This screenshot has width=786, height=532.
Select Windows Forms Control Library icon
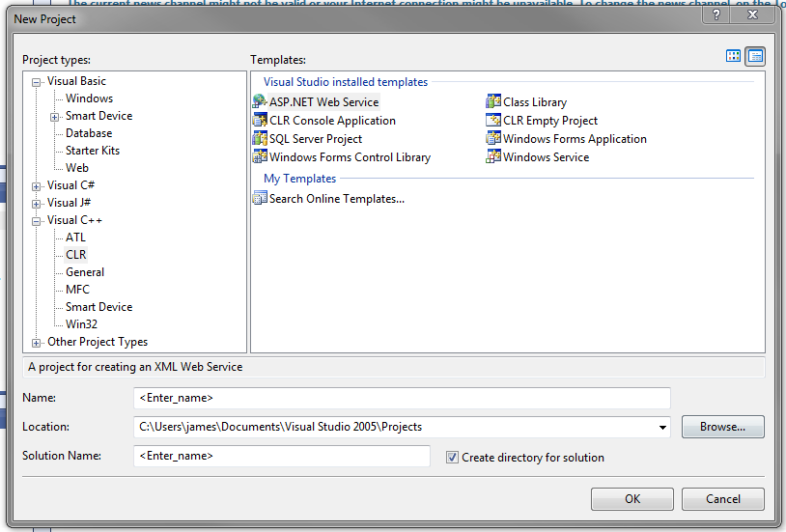[260, 157]
